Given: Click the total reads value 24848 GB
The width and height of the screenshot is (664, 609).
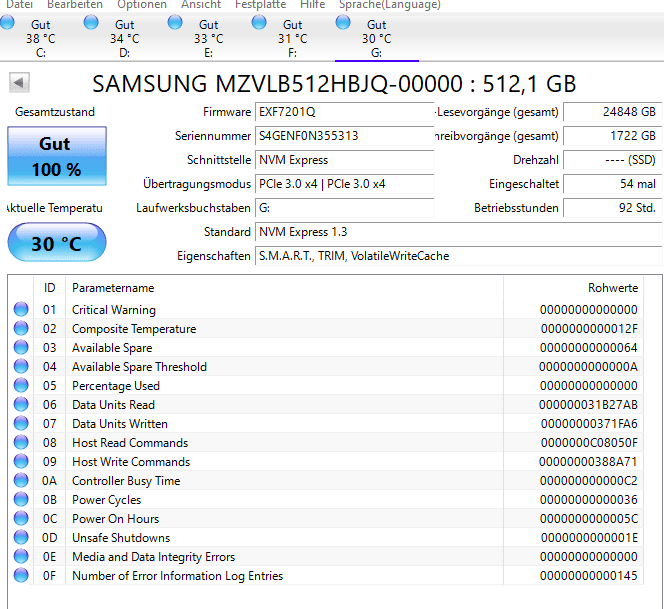Looking at the screenshot, I should 612,112.
